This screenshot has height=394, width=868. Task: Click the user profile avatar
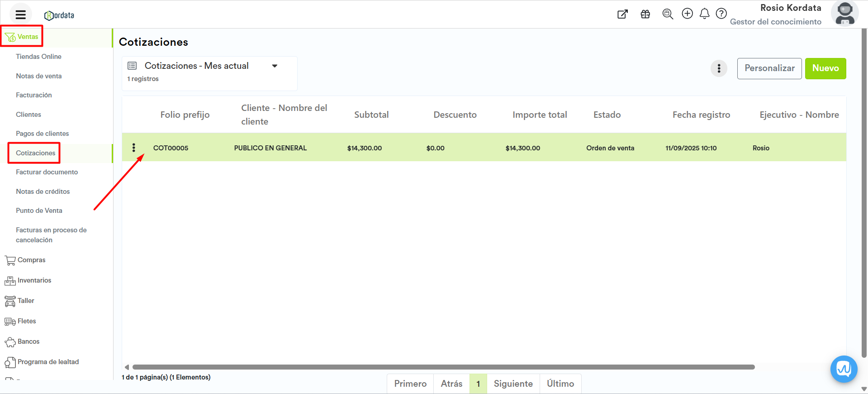pyautogui.click(x=844, y=14)
